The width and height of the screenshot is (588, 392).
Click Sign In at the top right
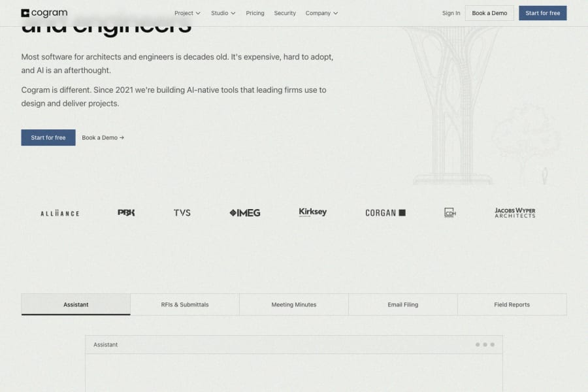pyautogui.click(x=451, y=12)
